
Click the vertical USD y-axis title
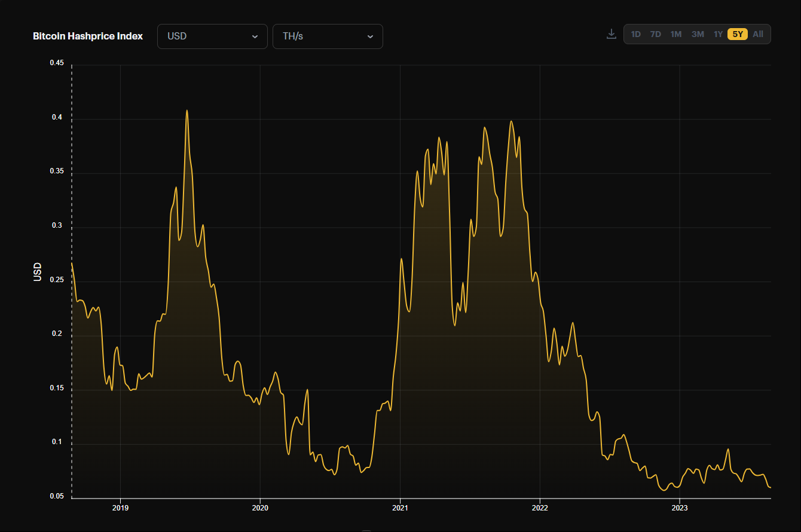point(38,272)
